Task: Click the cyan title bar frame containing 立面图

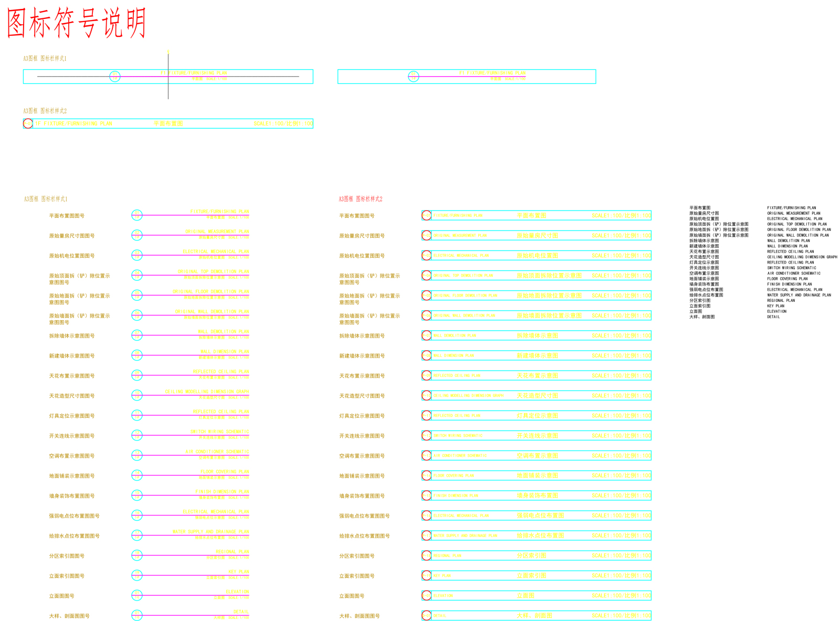Action: (537, 595)
